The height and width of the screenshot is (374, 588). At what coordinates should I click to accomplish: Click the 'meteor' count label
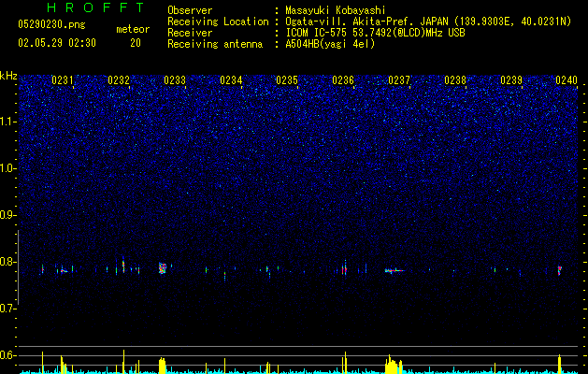click(x=133, y=29)
